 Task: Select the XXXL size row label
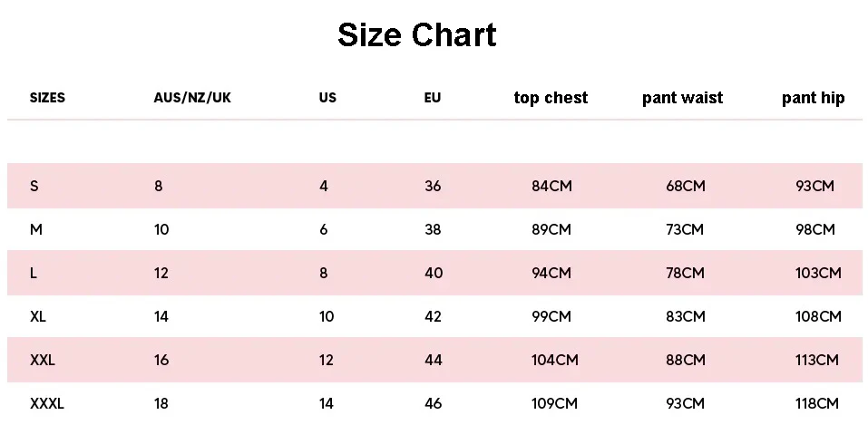click(47, 404)
